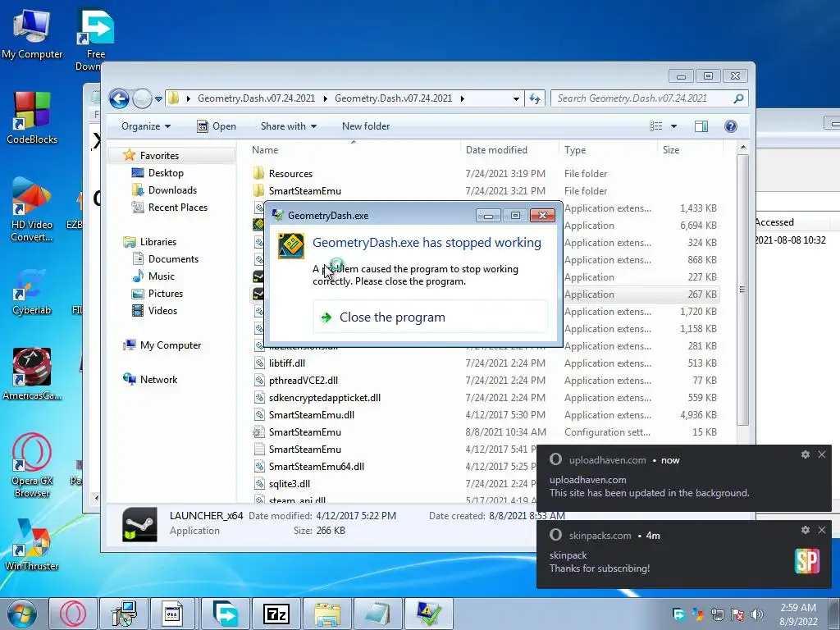This screenshot has width=840, height=630.
Task: Click the Refresh button beside address bar
Action: pyautogui.click(x=535, y=98)
